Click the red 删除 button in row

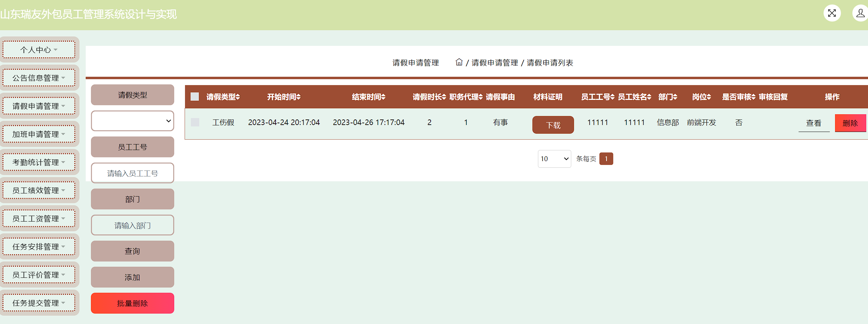[850, 123]
